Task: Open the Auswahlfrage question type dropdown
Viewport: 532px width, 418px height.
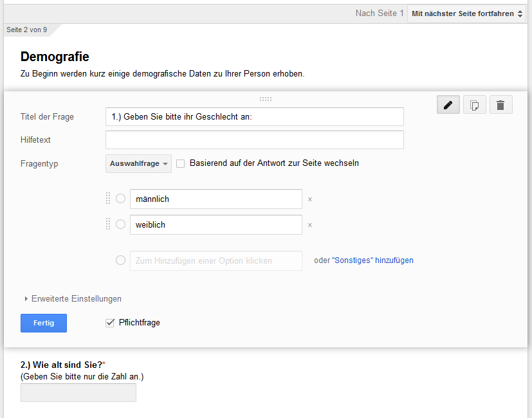Action: point(138,163)
